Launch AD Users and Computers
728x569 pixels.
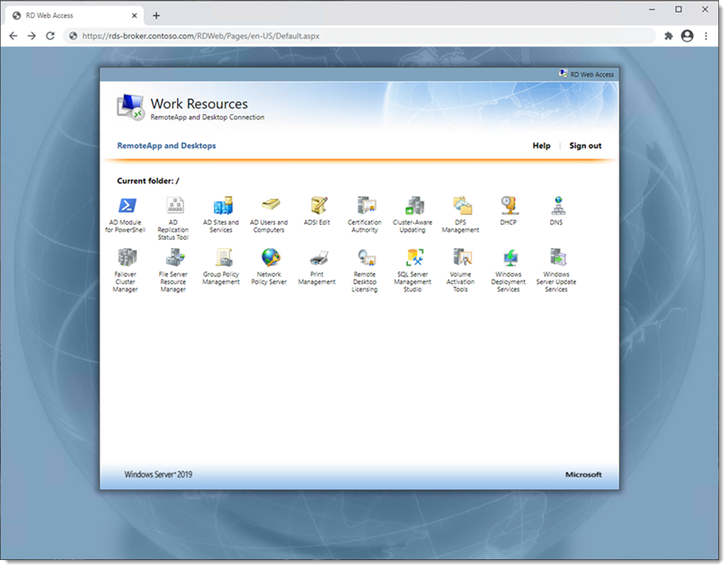[x=270, y=214]
